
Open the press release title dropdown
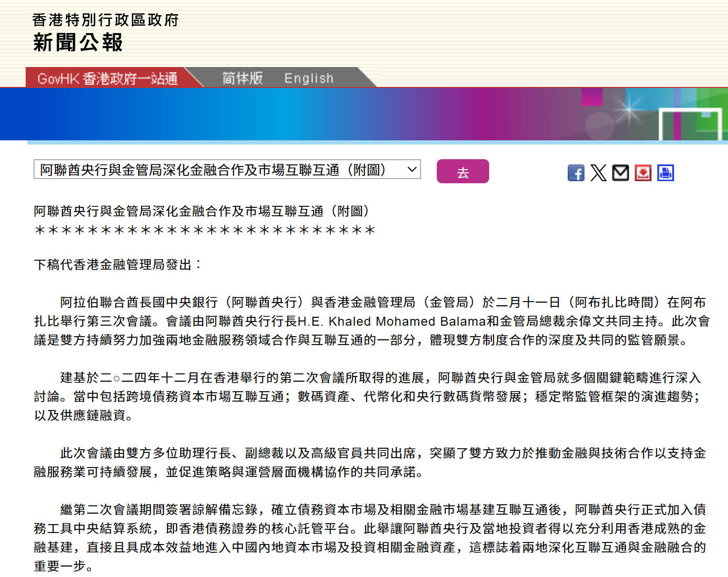pyautogui.click(x=227, y=170)
